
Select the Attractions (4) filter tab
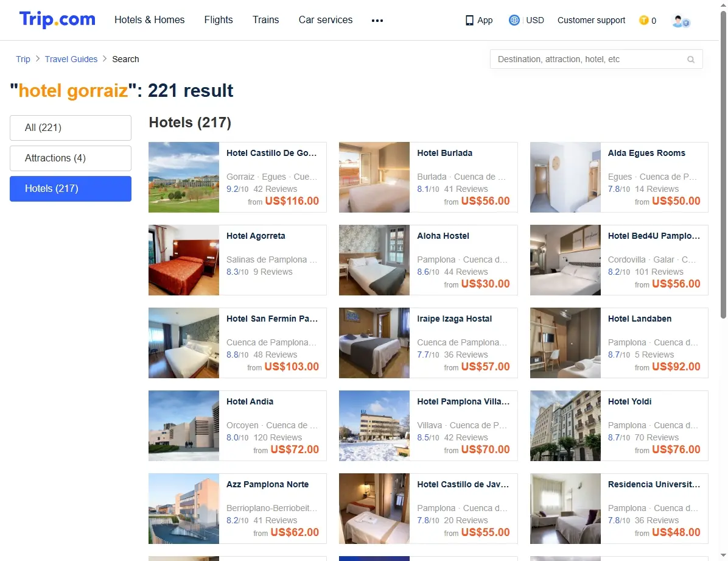[71, 158]
